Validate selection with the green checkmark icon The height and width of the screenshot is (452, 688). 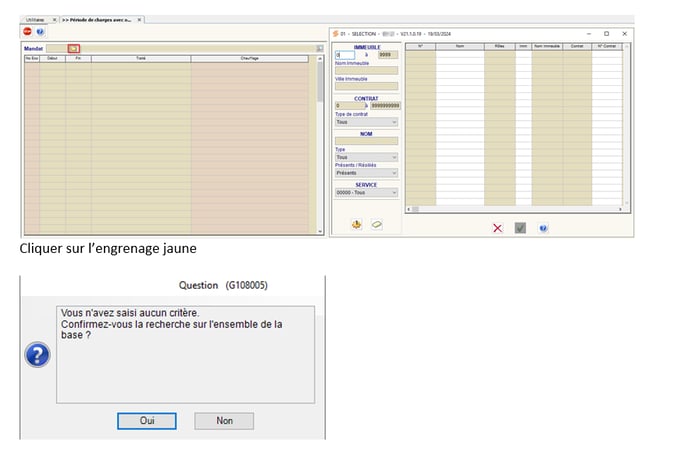click(520, 228)
